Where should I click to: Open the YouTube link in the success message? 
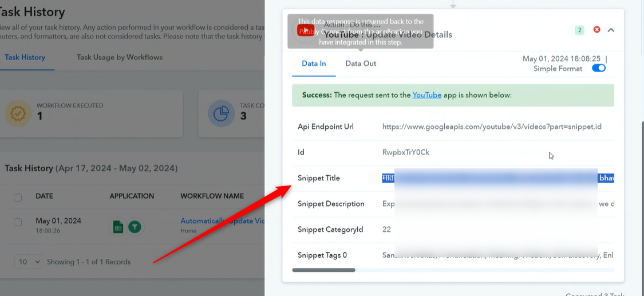tap(426, 95)
